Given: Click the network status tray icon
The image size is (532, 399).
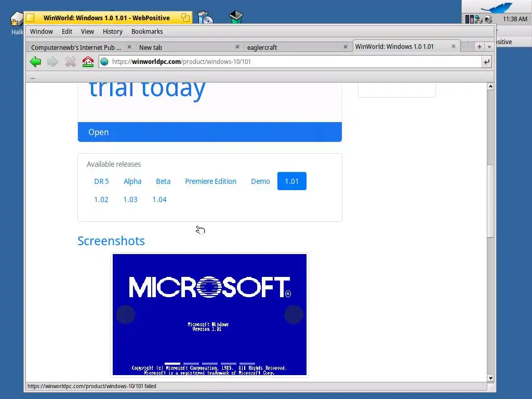Looking at the screenshot, I should click(x=478, y=19).
